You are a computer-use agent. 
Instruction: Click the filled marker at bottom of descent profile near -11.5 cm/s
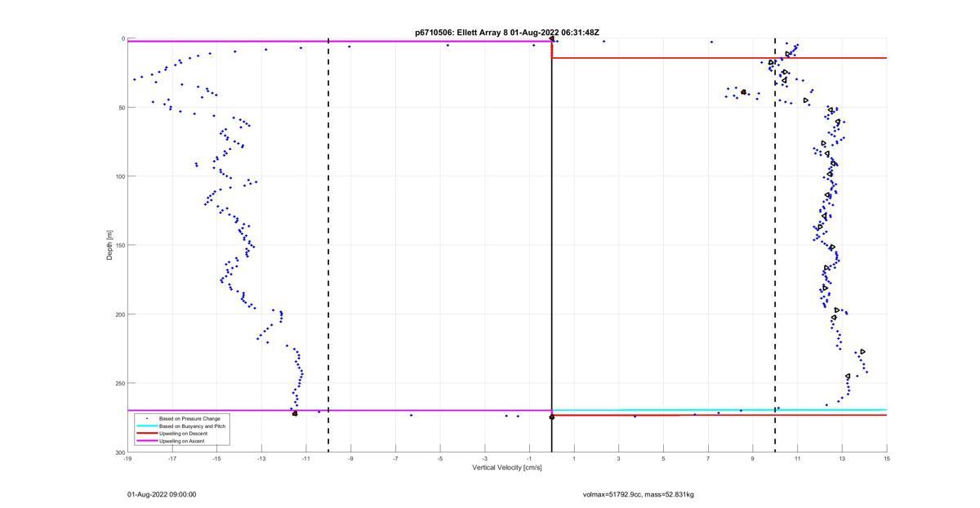point(295,413)
